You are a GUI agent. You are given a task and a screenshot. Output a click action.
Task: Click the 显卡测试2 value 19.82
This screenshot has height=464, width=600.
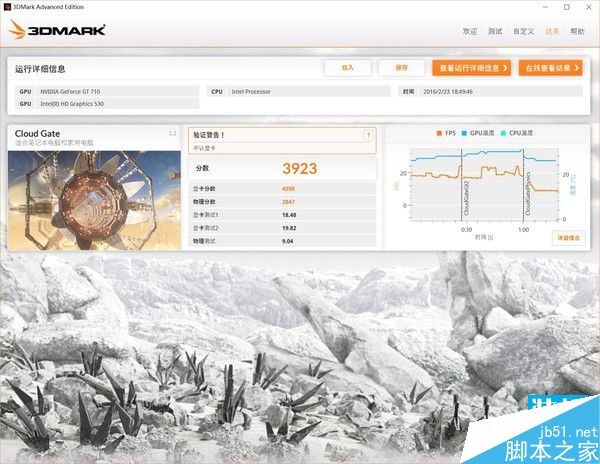click(289, 228)
